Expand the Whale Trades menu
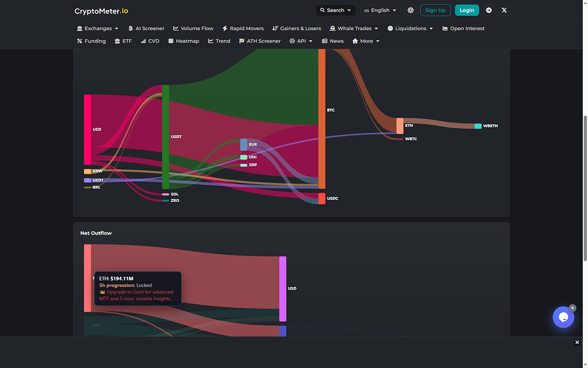 354,29
